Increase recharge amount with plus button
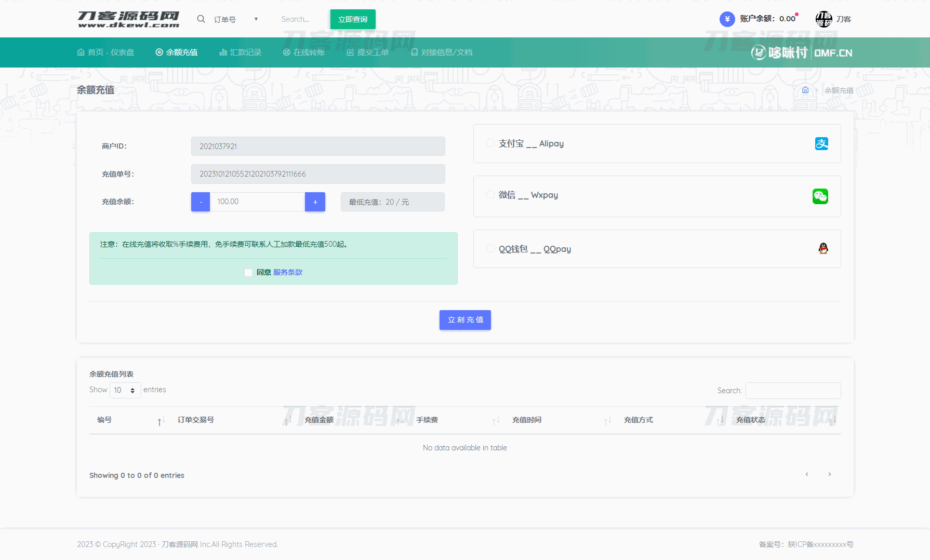 (x=315, y=202)
